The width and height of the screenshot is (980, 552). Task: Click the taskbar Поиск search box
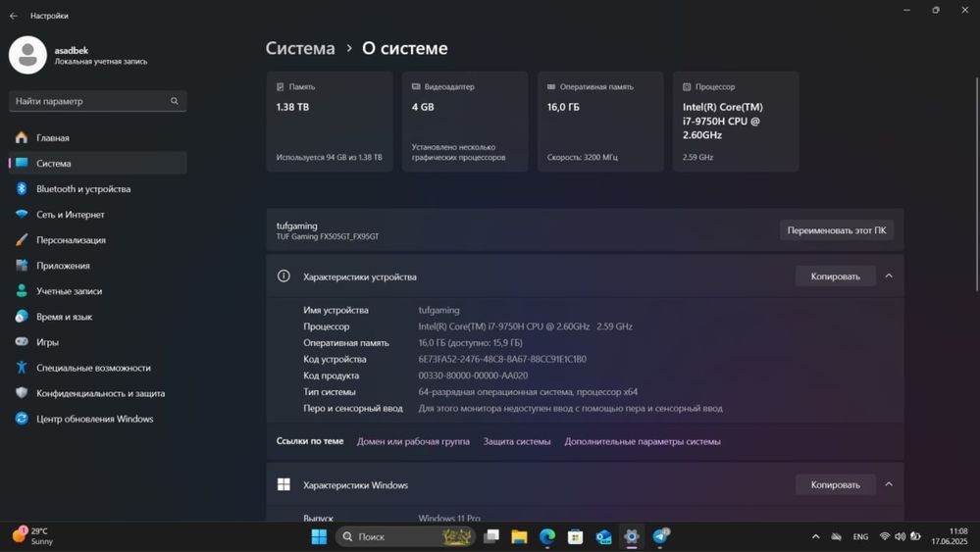tap(405, 536)
